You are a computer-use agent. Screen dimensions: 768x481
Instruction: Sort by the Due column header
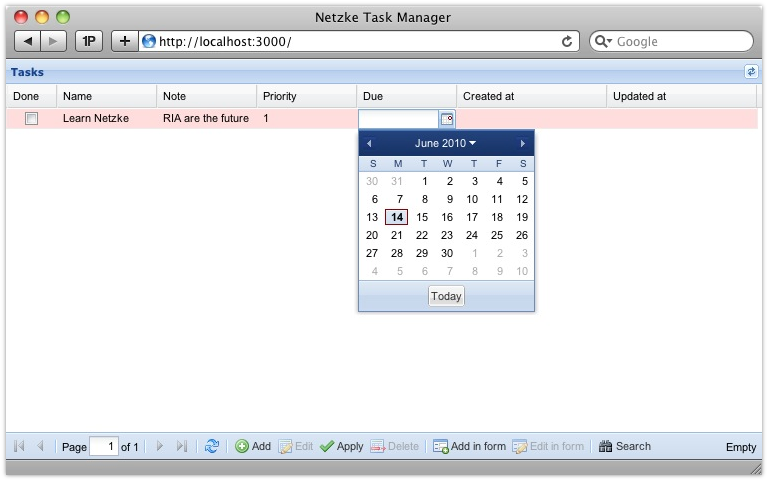[x=406, y=96]
